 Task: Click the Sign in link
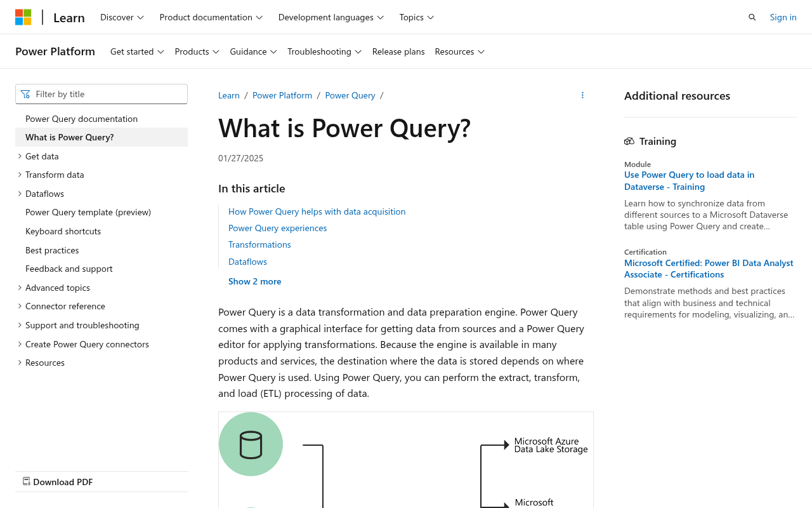[783, 17]
